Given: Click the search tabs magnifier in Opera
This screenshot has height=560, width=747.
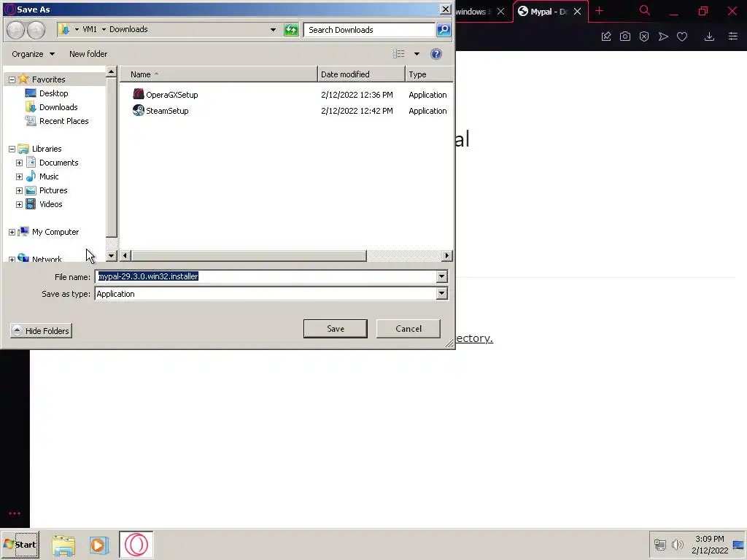Looking at the screenshot, I should coord(645,10).
